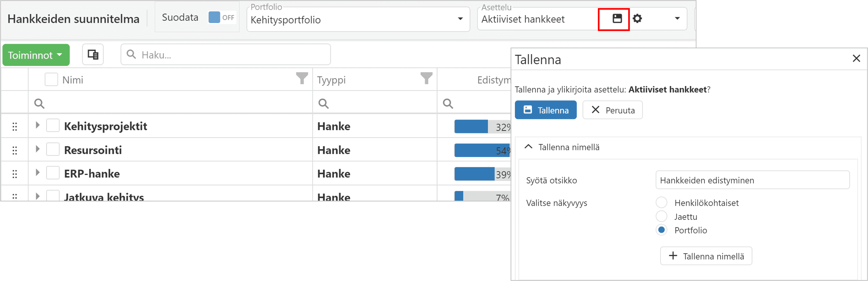
Task: Click drag handle of ERP-hanke row
Action: point(14,174)
